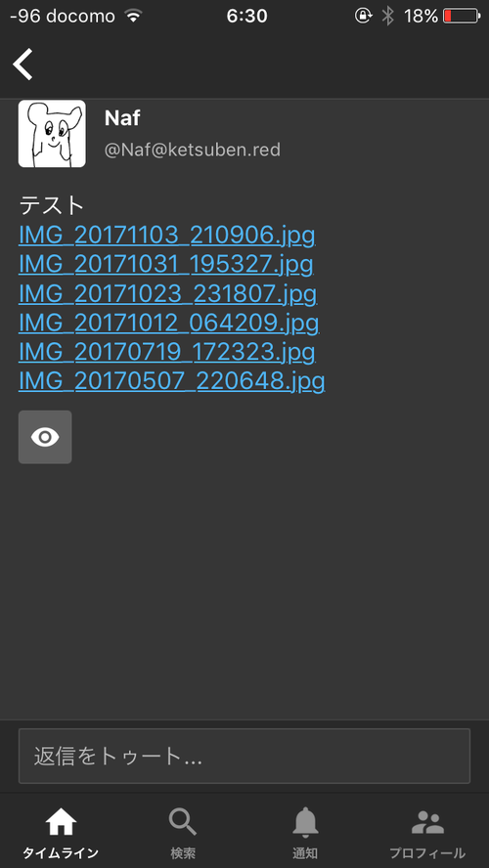Open link IMG_20171103_210906.jpg
The image size is (489, 868).
166,236
